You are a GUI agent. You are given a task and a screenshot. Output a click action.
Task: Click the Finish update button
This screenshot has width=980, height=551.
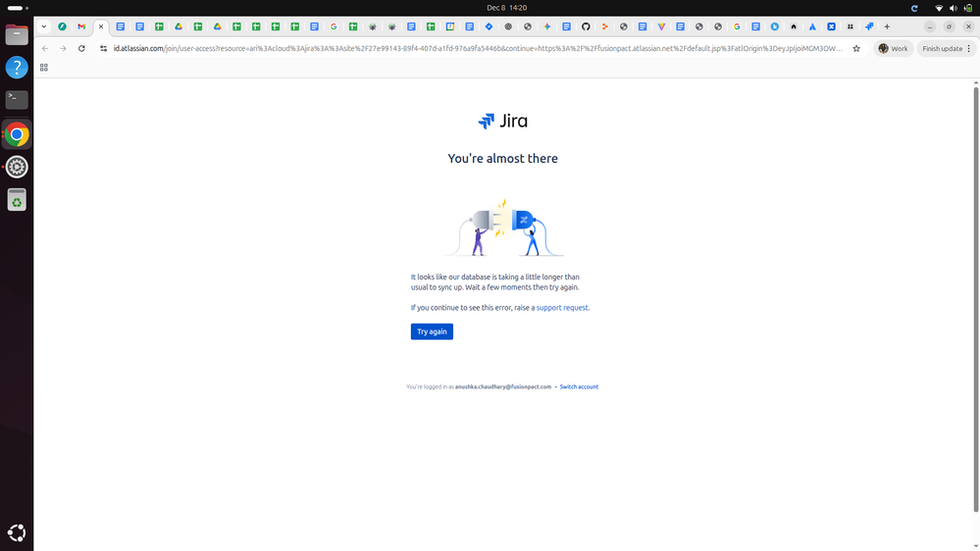click(x=942, y=49)
